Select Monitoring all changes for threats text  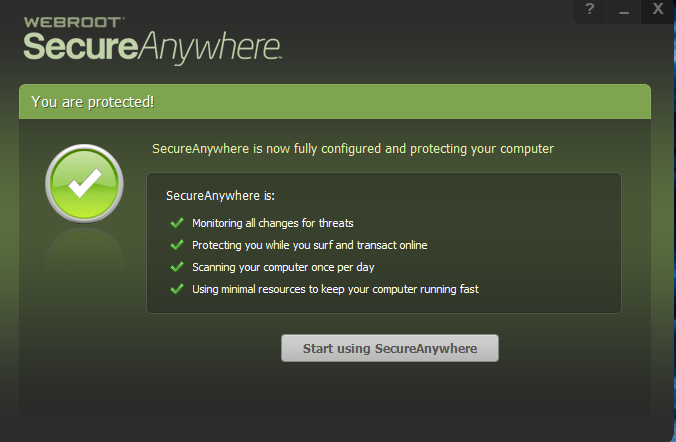(273, 223)
